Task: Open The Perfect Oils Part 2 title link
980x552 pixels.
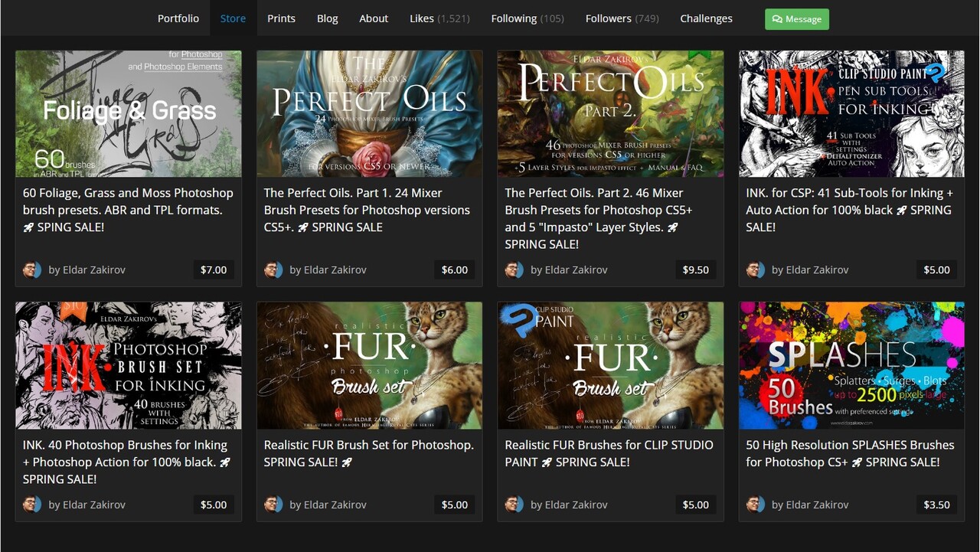Action: [x=599, y=218]
